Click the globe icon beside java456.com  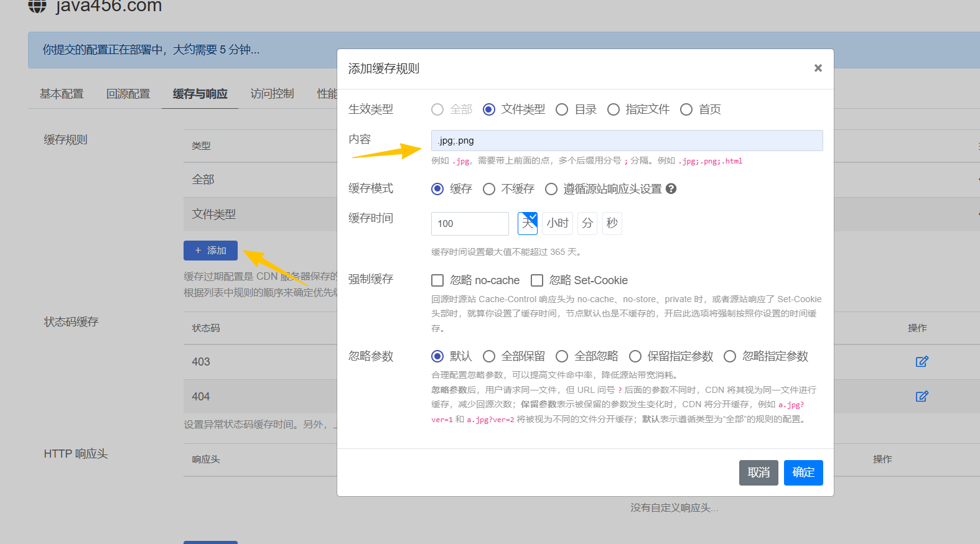[x=37, y=6]
